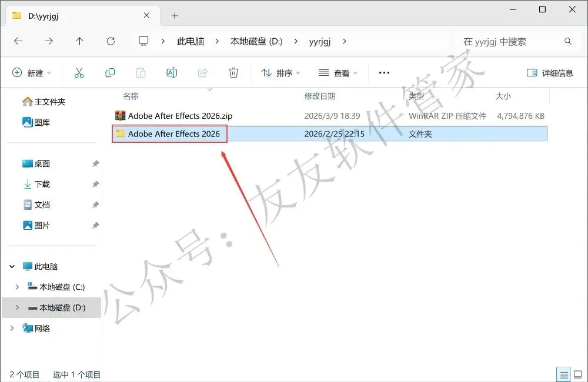588x382 pixels.
Task: Click the monitor icon in address bar
Action: 143,41
